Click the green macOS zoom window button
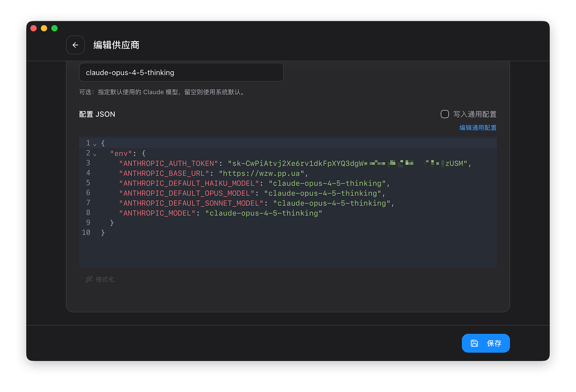This screenshot has width=576, height=392. pos(54,28)
